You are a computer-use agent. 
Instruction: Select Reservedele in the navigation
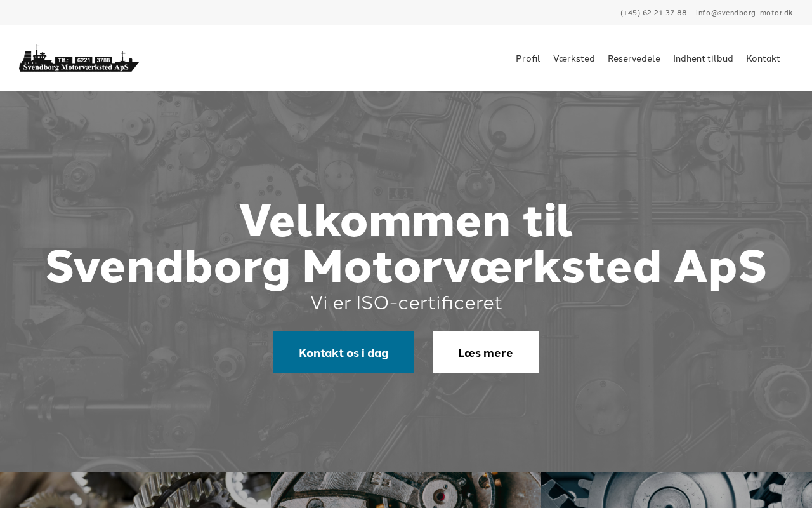(634, 58)
